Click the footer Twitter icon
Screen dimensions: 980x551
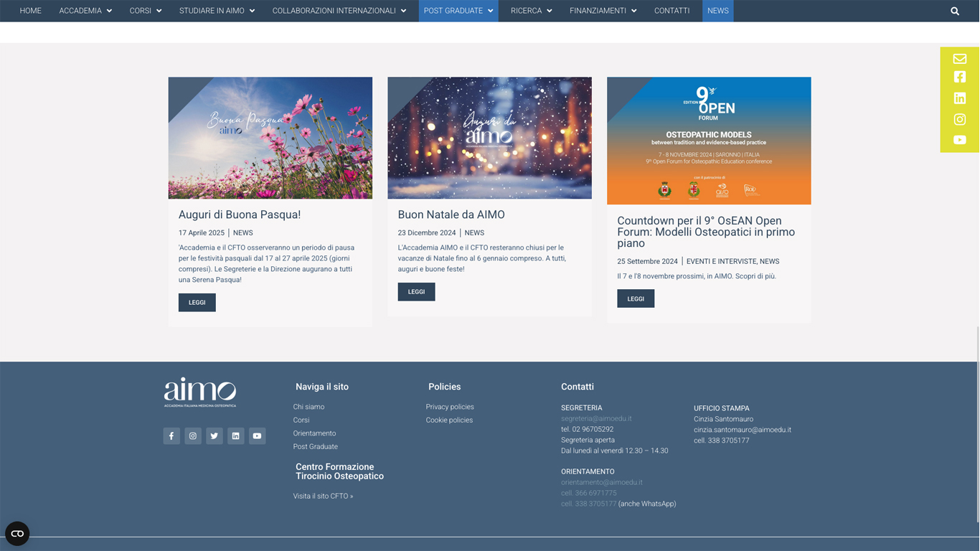tap(215, 436)
